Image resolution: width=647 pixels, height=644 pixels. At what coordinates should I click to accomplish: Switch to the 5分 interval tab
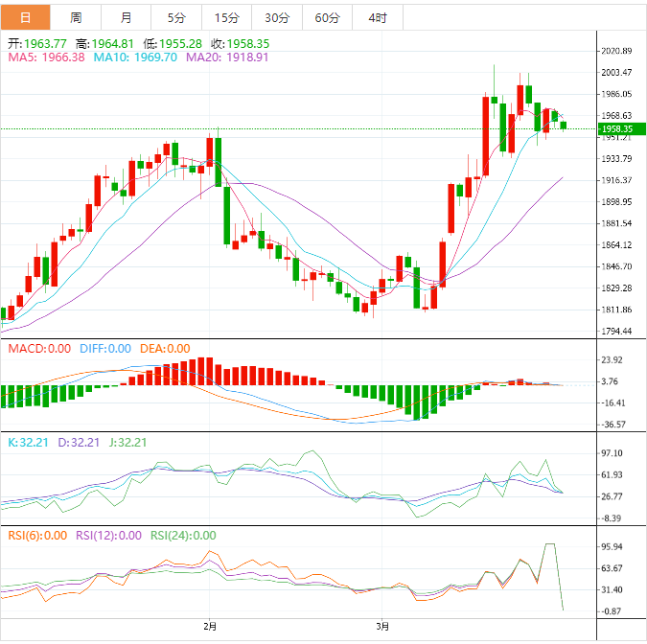click(176, 17)
